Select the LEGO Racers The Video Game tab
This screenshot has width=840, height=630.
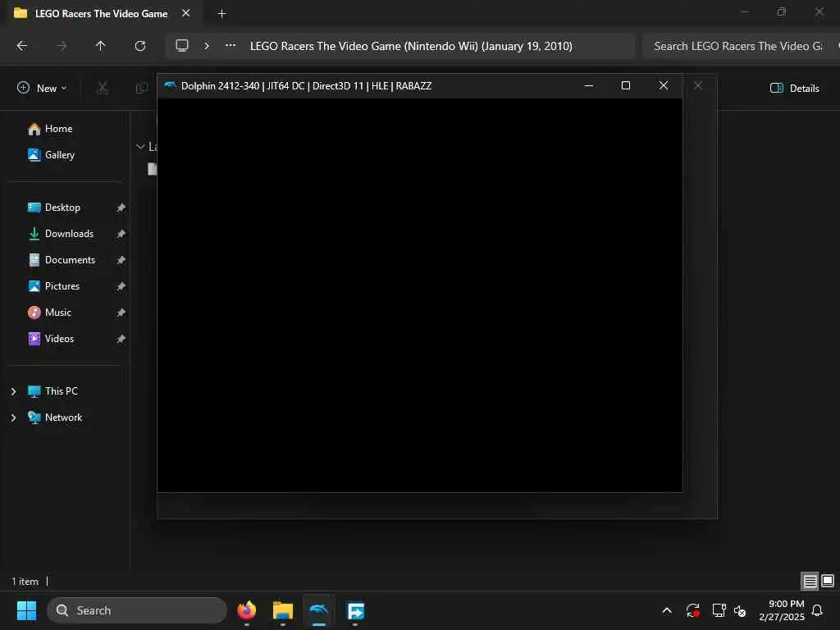[x=101, y=13]
